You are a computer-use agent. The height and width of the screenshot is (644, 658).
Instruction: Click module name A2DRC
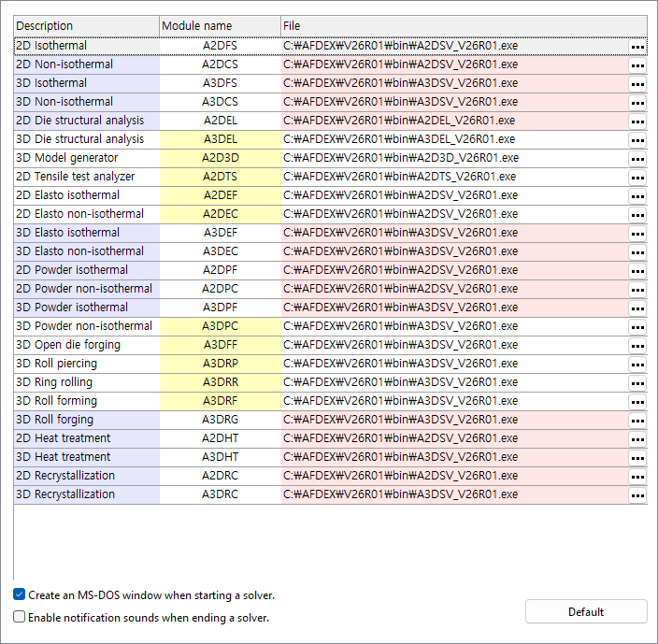pos(221,476)
